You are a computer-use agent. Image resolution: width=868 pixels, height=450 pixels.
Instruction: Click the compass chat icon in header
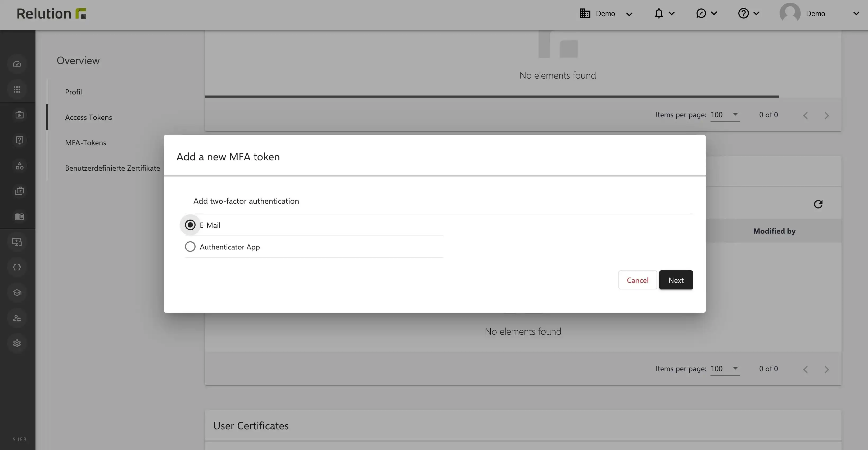[701, 13]
